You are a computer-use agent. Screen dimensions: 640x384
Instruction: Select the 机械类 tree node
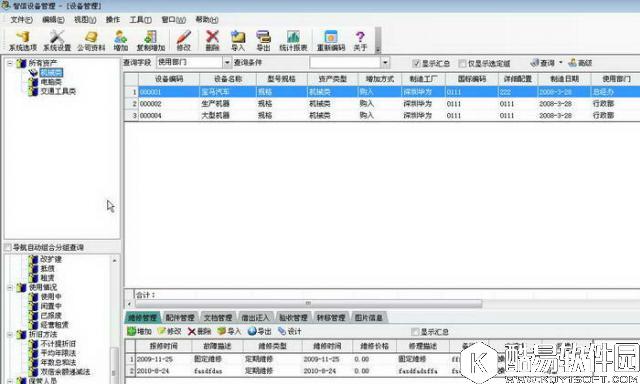click(x=51, y=73)
